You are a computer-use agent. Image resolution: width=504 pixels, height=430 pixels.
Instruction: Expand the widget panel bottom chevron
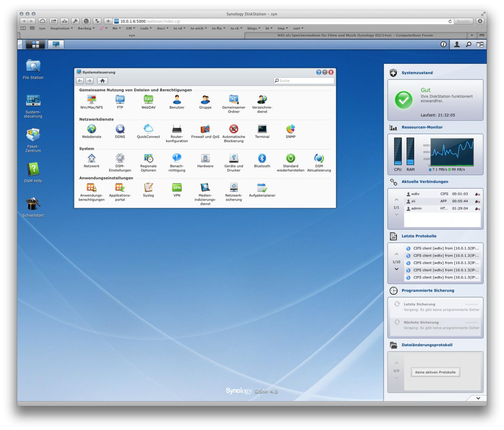pyautogui.click(x=478, y=398)
